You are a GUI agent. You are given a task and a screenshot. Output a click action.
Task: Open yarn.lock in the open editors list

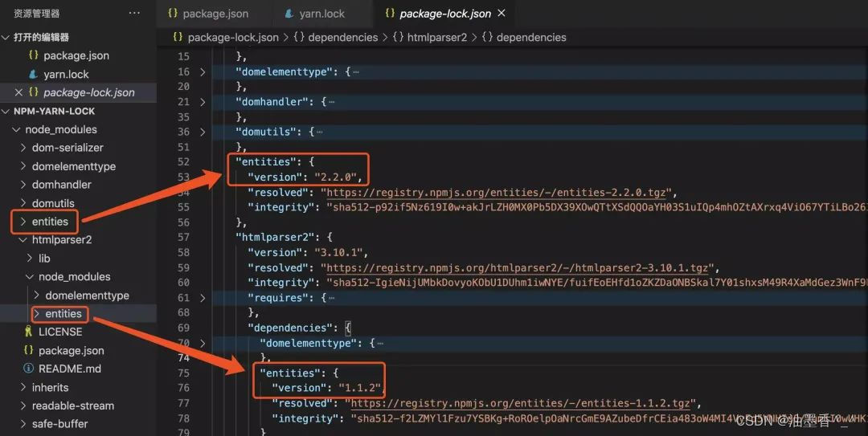tap(66, 74)
